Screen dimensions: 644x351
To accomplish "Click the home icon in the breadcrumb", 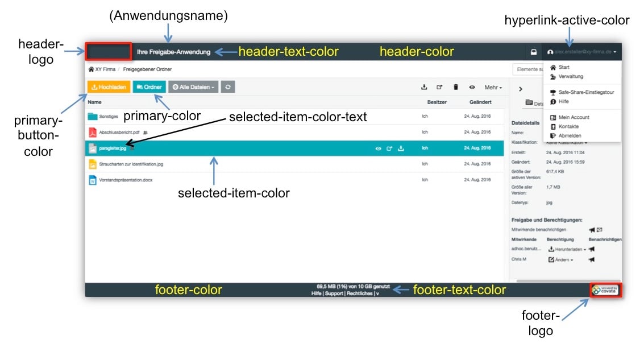I will [91, 69].
